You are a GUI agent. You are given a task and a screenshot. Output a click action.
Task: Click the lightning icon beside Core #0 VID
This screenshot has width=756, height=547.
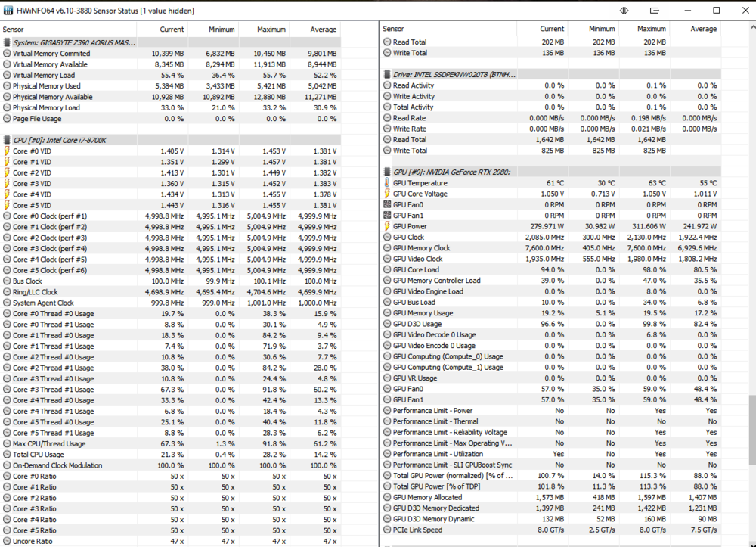(x=7, y=151)
